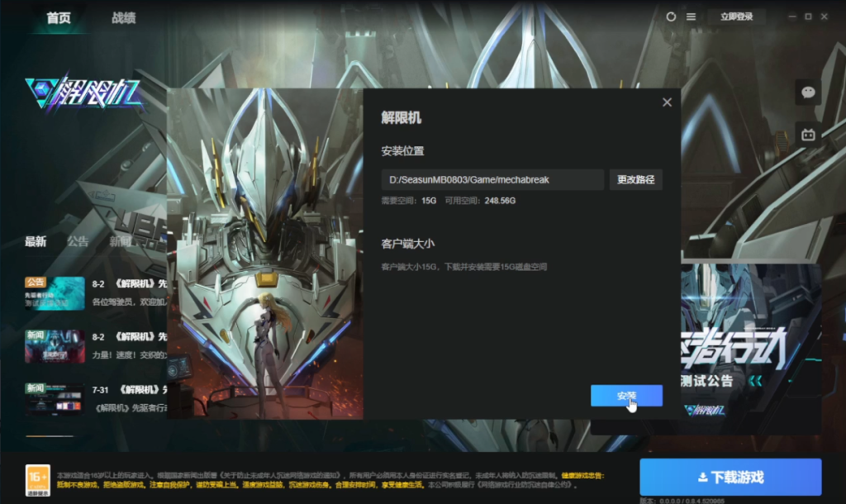Maximize the launcher window
Image resolution: width=846 pixels, height=504 pixels.
pyautogui.click(x=808, y=17)
